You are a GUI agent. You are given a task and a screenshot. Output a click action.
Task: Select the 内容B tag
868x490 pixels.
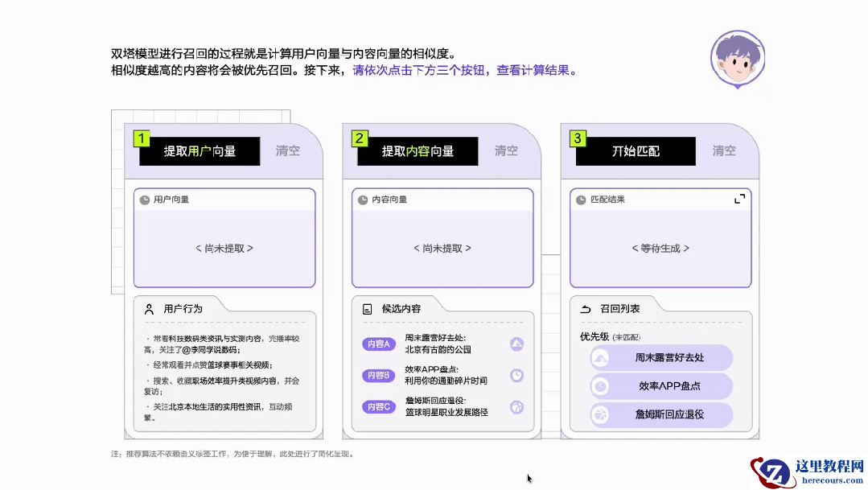click(379, 376)
